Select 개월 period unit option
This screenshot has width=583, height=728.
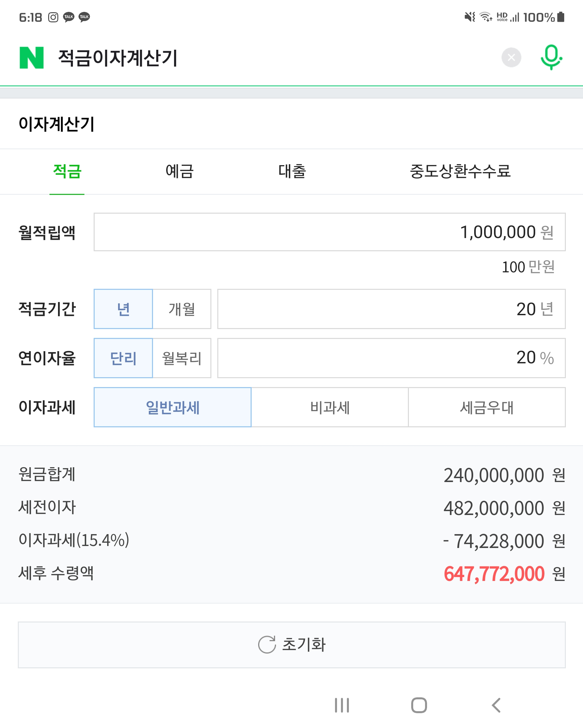click(x=182, y=309)
